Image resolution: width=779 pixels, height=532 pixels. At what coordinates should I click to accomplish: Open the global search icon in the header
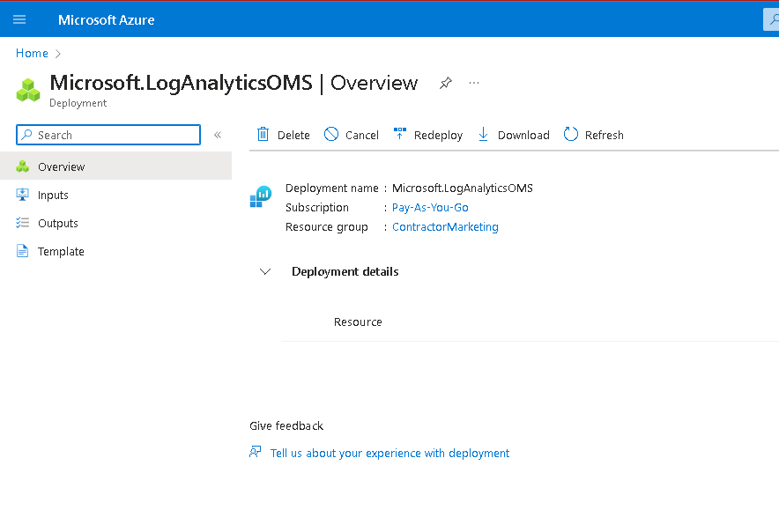click(773, 19)
